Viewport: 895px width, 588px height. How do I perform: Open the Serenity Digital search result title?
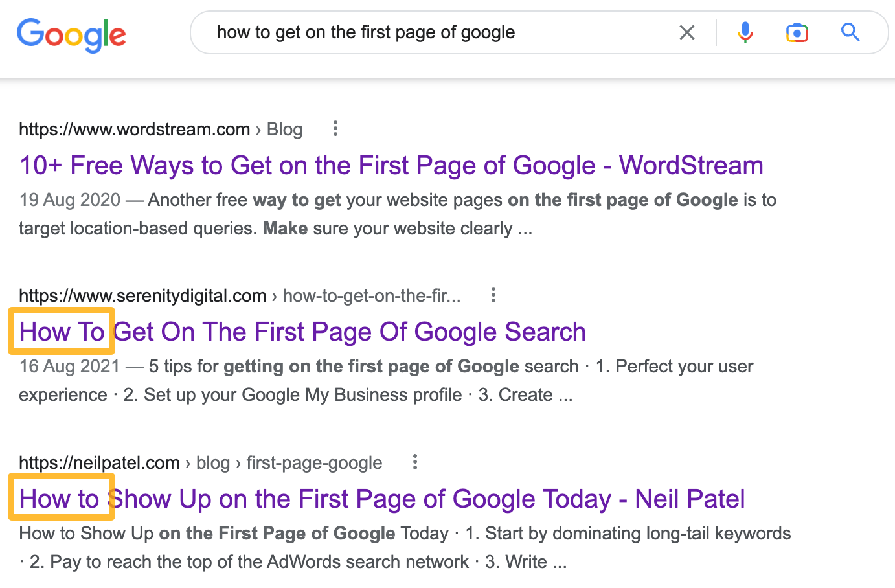[x=301, y=331]
